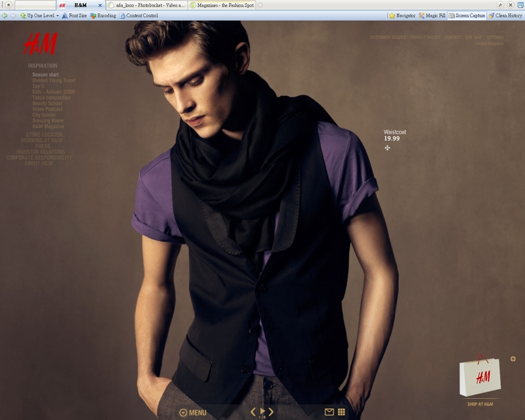
Task: Click the Divided Young Trend link
Action: (53, 81)
